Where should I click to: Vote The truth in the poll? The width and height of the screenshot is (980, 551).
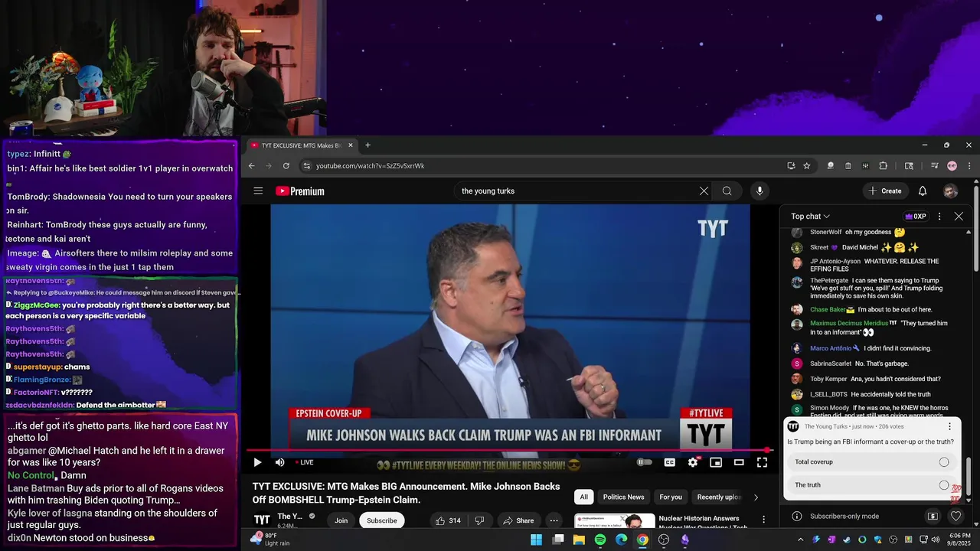(872, 484)
